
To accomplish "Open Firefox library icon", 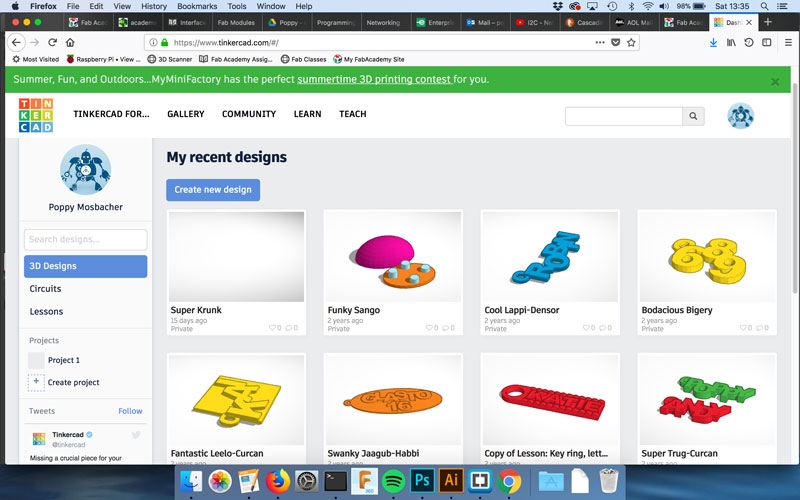I will pos(731,42).
